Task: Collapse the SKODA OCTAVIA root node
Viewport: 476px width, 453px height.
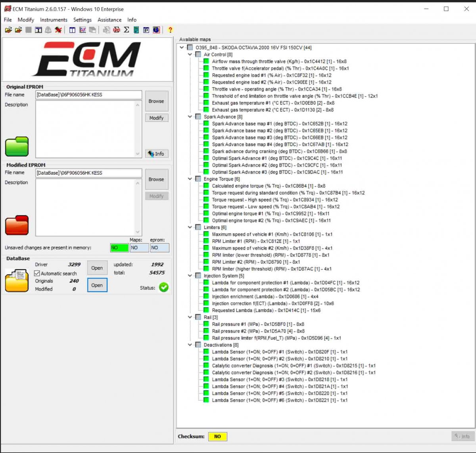Action: pyautogui.click(x=182, y=48)
